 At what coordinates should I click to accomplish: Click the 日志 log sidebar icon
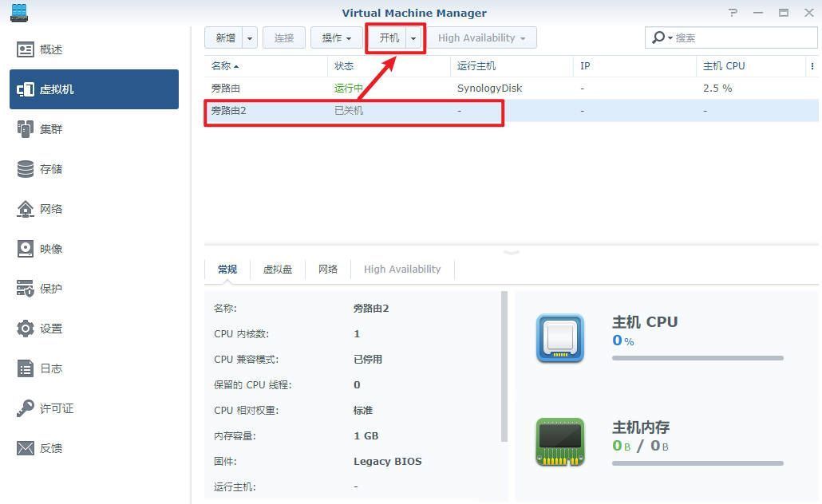click(x=26, y=368)
